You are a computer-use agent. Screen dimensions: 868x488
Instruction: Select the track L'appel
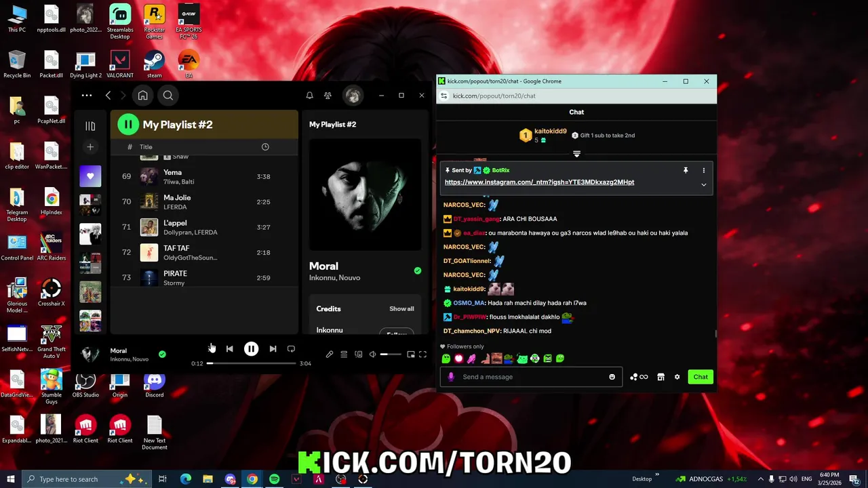(204, 227)
